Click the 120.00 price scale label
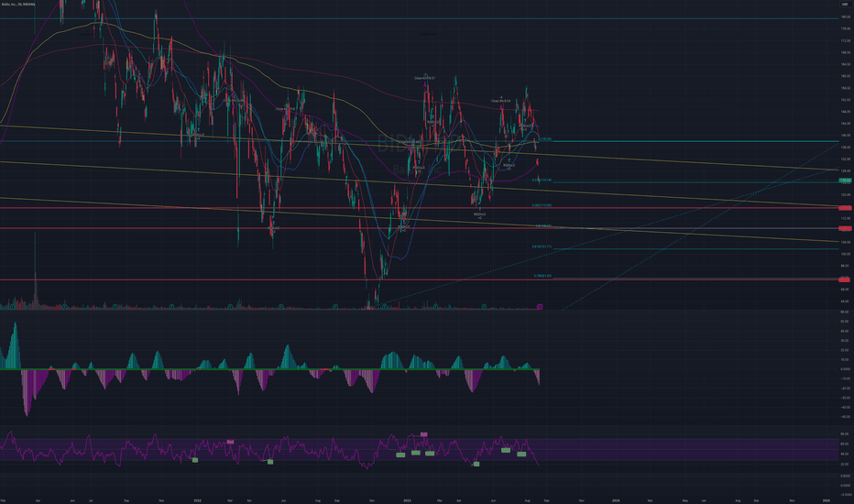 point(845,194)
